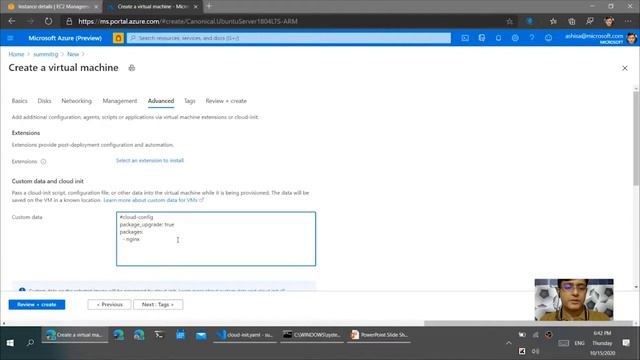
Task: Click the Review + create button
Action: click(x=37, y=304)
